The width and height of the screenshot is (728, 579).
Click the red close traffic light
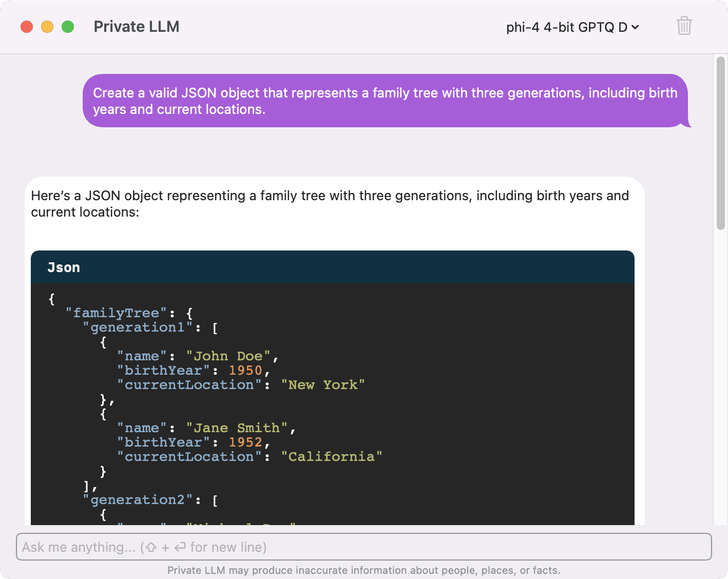[x=27, y=26]
